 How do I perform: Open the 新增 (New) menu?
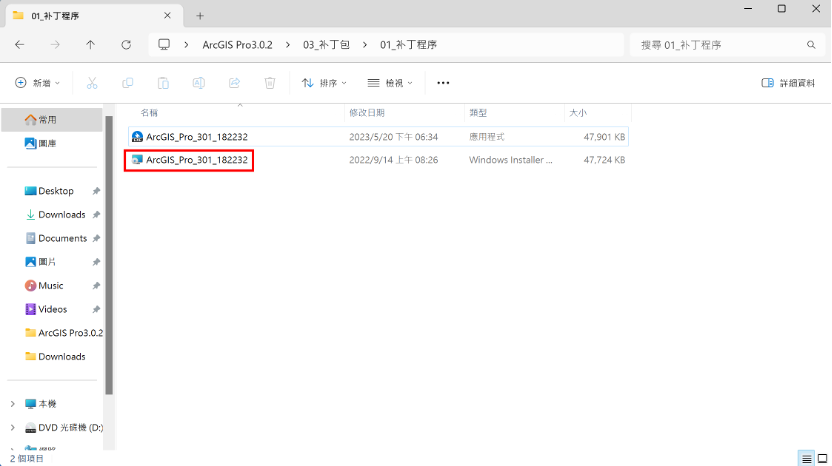(37, 83)
